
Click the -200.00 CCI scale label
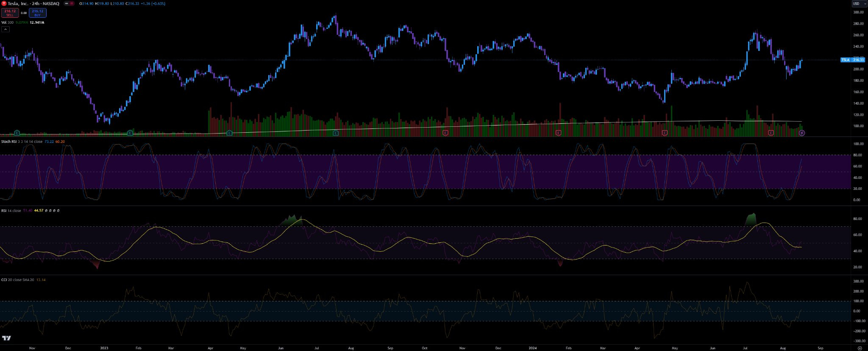click(x=859, y=331)
